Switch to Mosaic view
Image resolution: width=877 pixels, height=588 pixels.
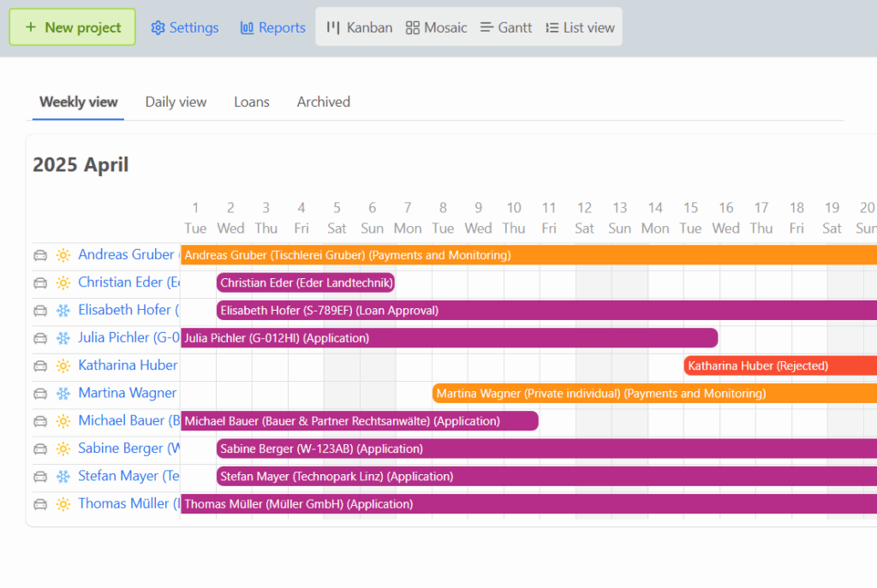[x=437, y=27]
